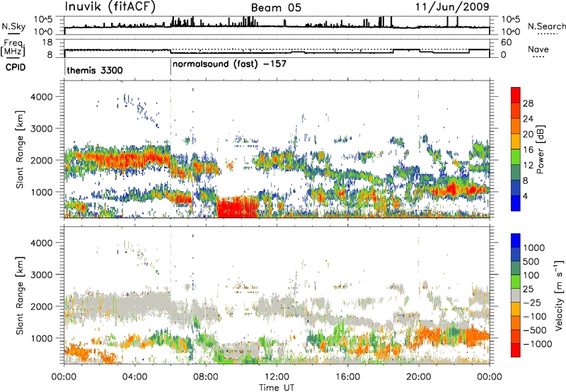The width and height of the screenshot is (566, 392).
Task: Click the 'normalsound (fast) -157' text
Action: click(229, 64)
